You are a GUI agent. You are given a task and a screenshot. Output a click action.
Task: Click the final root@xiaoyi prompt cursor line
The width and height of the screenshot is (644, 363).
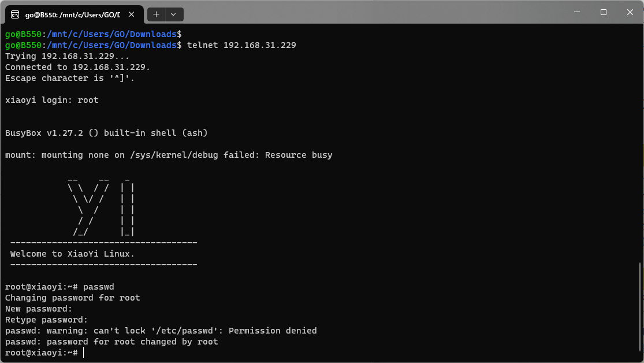44,353
